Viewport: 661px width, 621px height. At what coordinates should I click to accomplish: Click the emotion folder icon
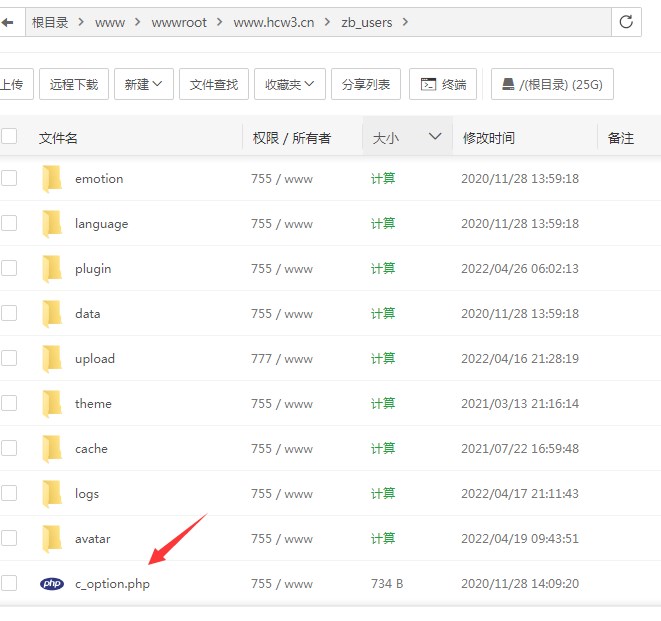pos(52,179)
